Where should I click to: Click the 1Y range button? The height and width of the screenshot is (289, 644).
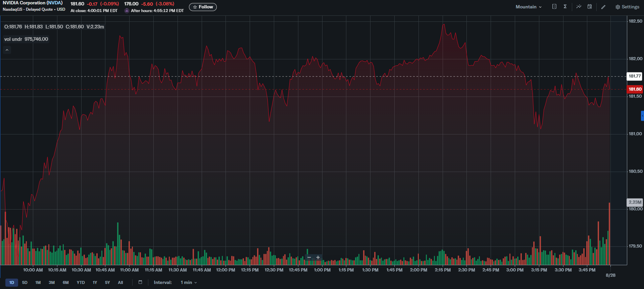pos(95,283)
